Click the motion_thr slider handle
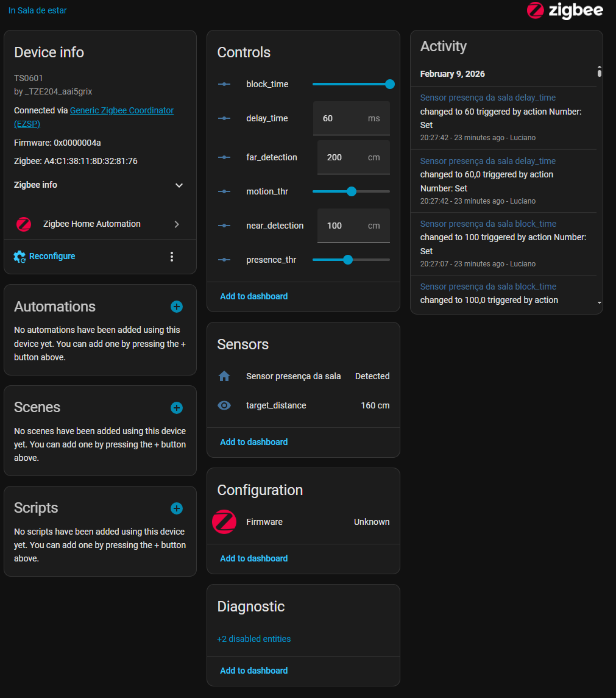The height and width of the screenshot is (698, 616). point(352,191)
